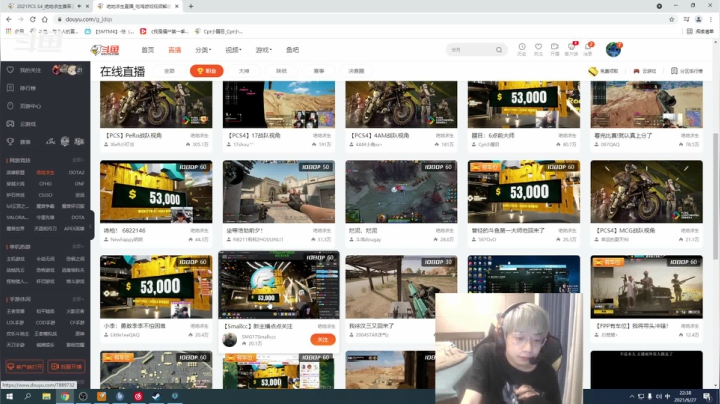720x404 pixels.
Task: Expand 全部 for the mobile games section
Action: (x=78, y=299)
